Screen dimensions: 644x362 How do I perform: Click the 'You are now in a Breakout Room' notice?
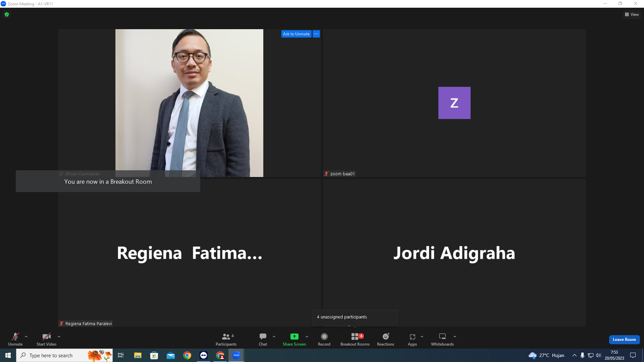[108, 181]
